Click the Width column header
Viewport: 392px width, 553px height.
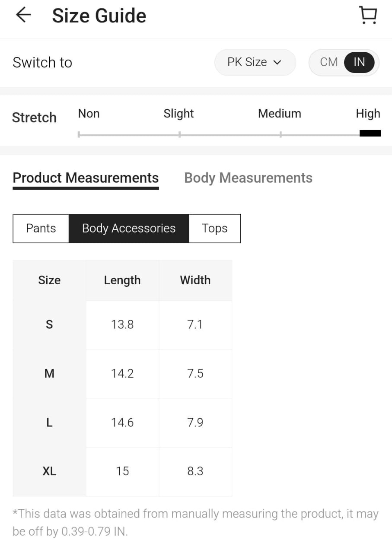(195, 280)
